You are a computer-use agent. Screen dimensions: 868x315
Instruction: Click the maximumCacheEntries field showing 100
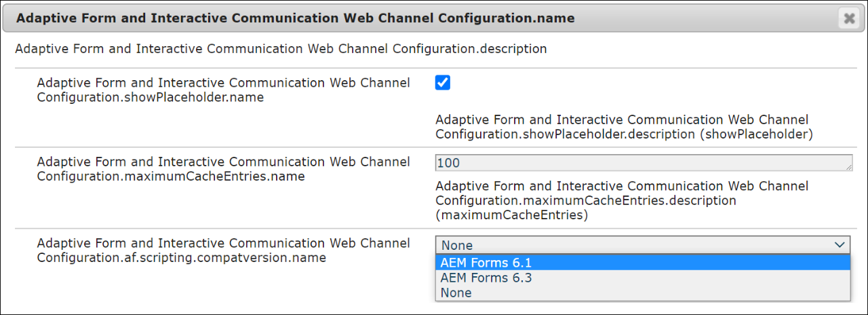(x=644, y=163)
